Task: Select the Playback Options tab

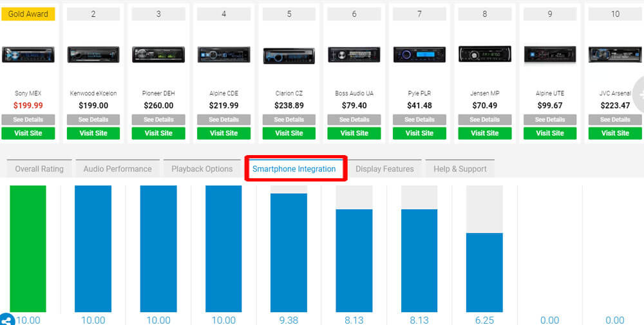Action: click(202, 169)
